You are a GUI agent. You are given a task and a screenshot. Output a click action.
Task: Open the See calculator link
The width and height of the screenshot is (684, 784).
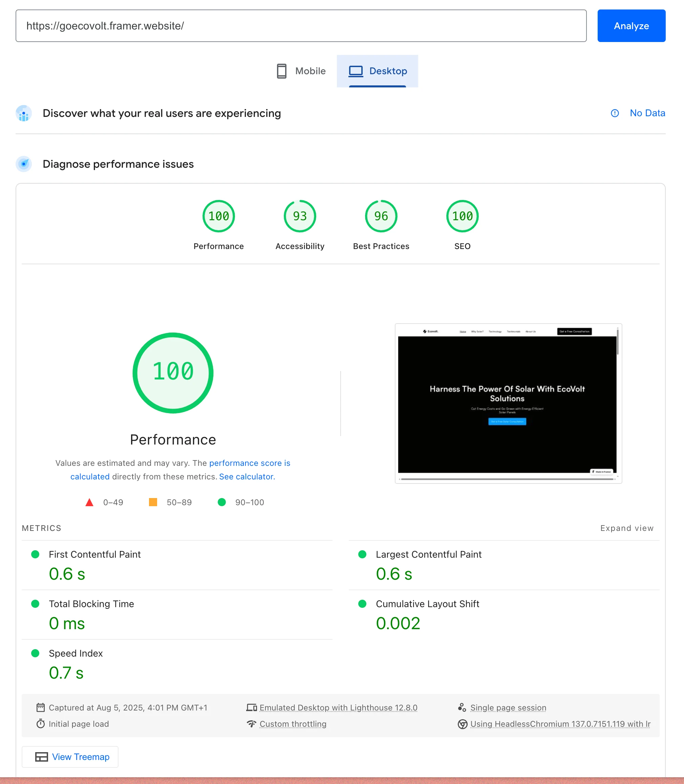coord(246,476)
